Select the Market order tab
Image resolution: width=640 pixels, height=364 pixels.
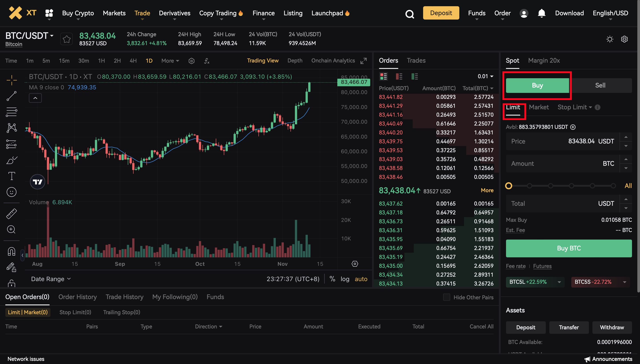[539, 107]
